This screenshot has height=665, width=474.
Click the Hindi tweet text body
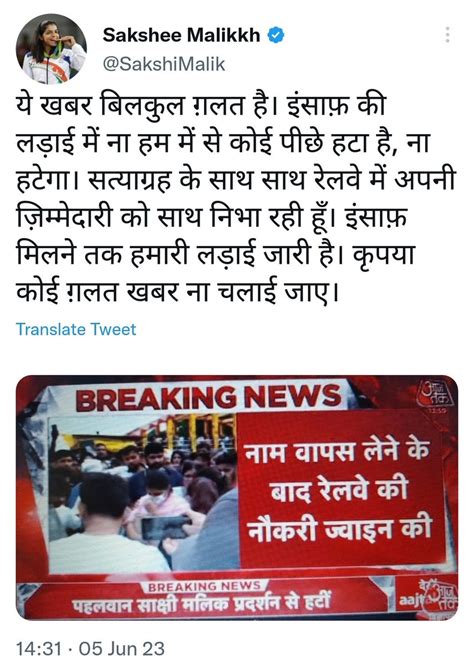(x=236, y=199)
